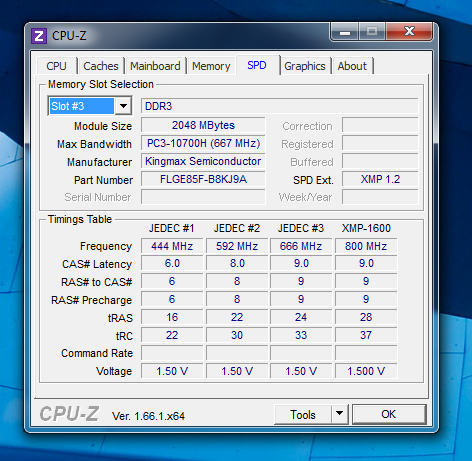Click the JEDEC #2 column header
This screenshot has width=472, height=461.
(237, 228)
